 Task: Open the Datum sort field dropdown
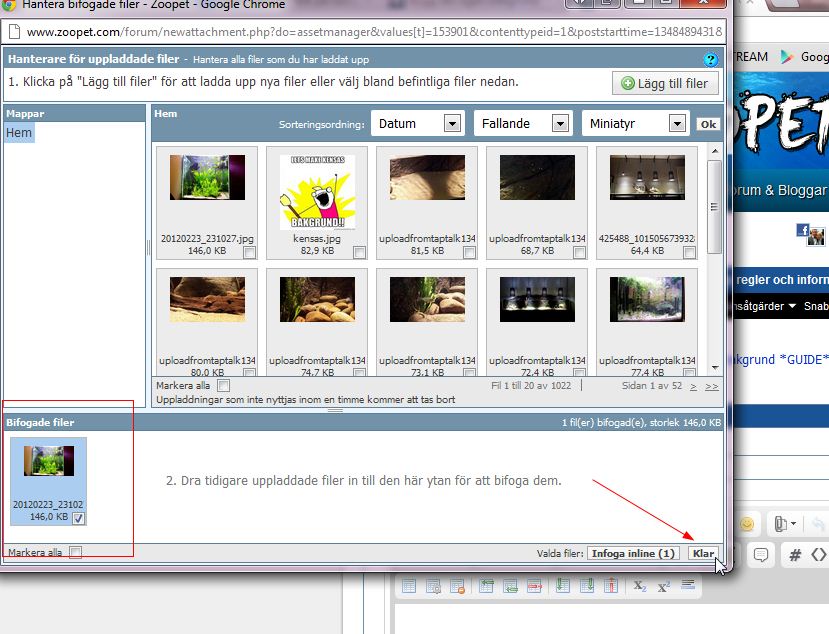click(x=418, y=124)
